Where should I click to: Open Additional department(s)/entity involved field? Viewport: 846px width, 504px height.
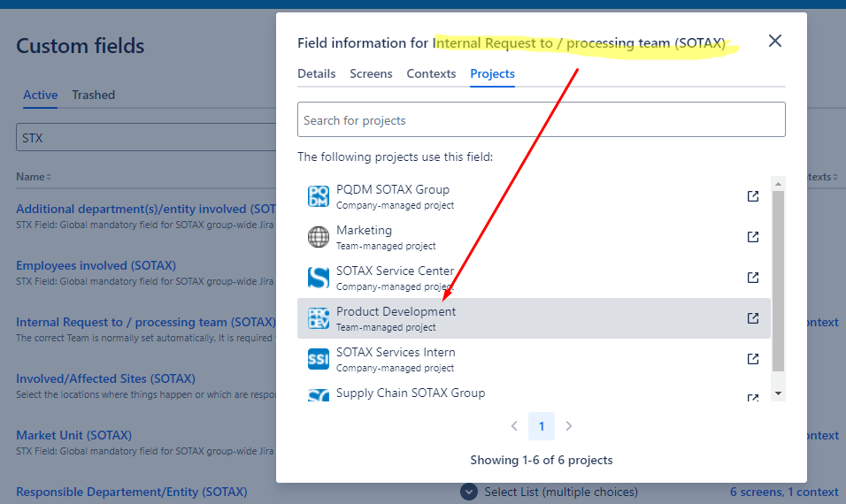(146, 209)
